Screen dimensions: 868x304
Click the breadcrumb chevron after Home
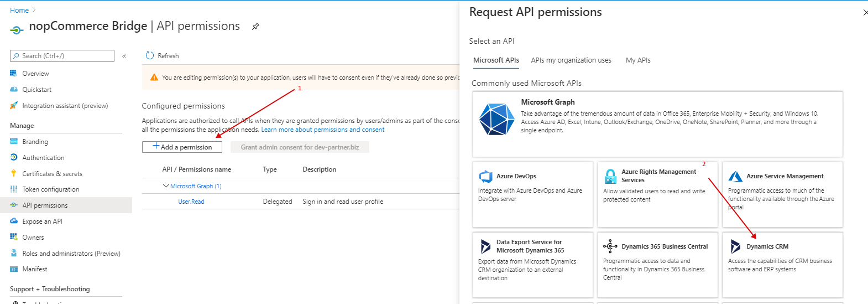pos(34,10)
